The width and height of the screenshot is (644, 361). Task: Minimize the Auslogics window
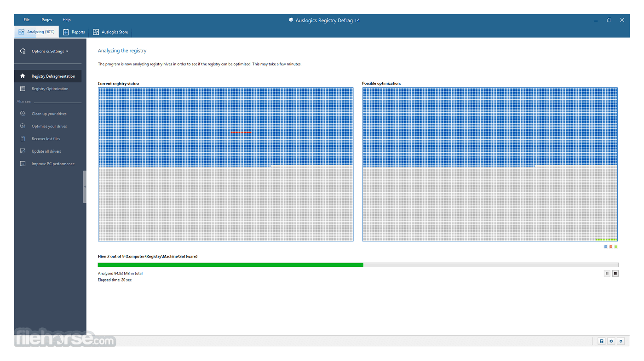point(596,20)
